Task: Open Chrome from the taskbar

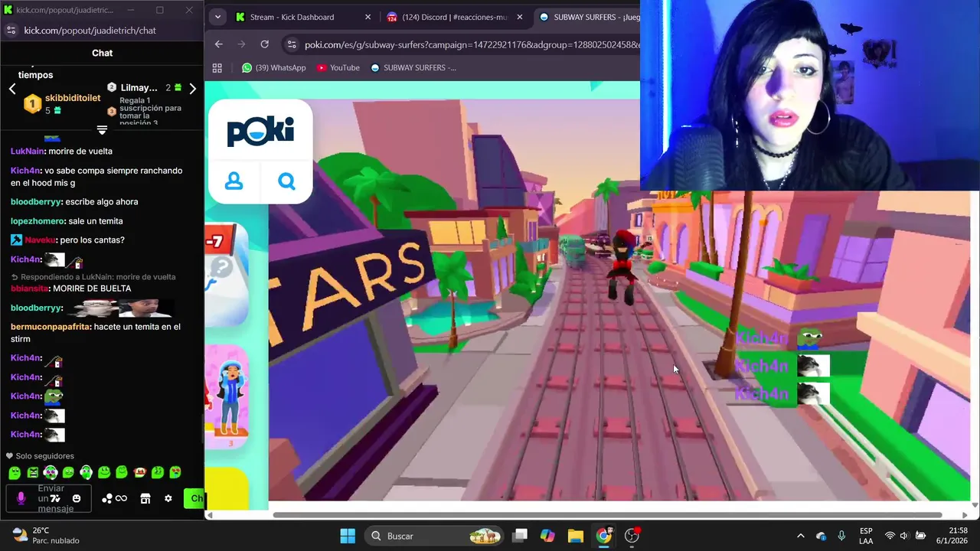Action: coord(604,536)
